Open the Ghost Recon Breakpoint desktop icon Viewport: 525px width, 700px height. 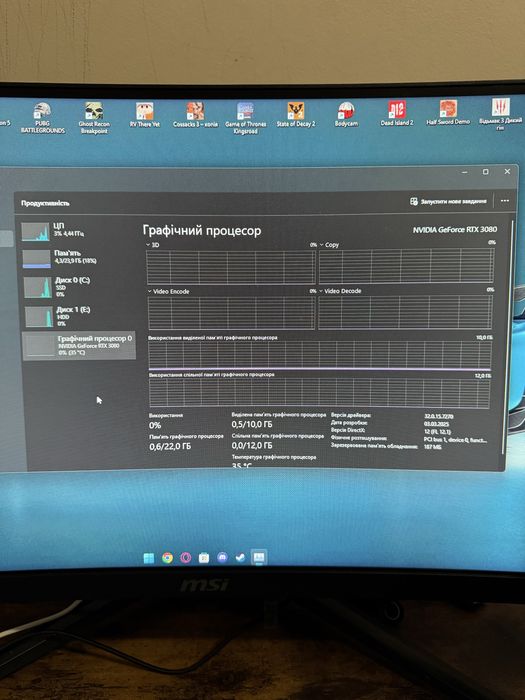94,118
